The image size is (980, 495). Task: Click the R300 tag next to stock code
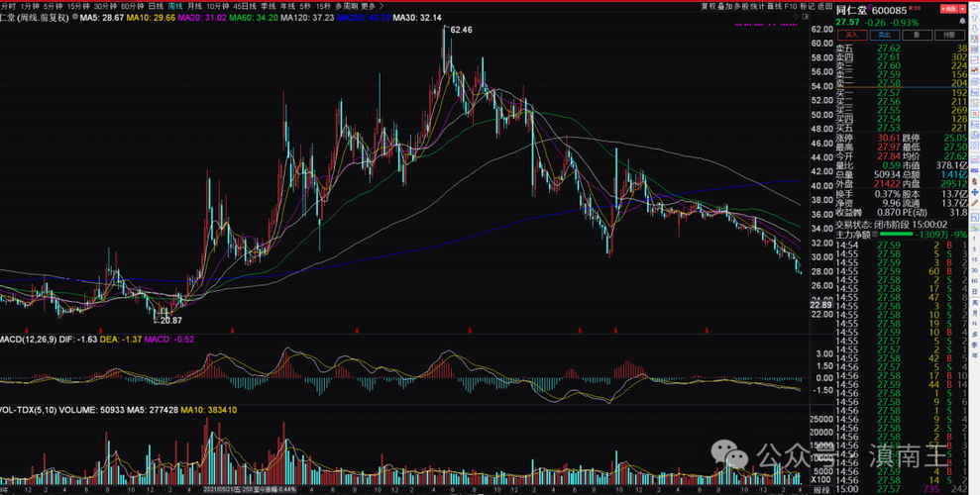(915, 8)
